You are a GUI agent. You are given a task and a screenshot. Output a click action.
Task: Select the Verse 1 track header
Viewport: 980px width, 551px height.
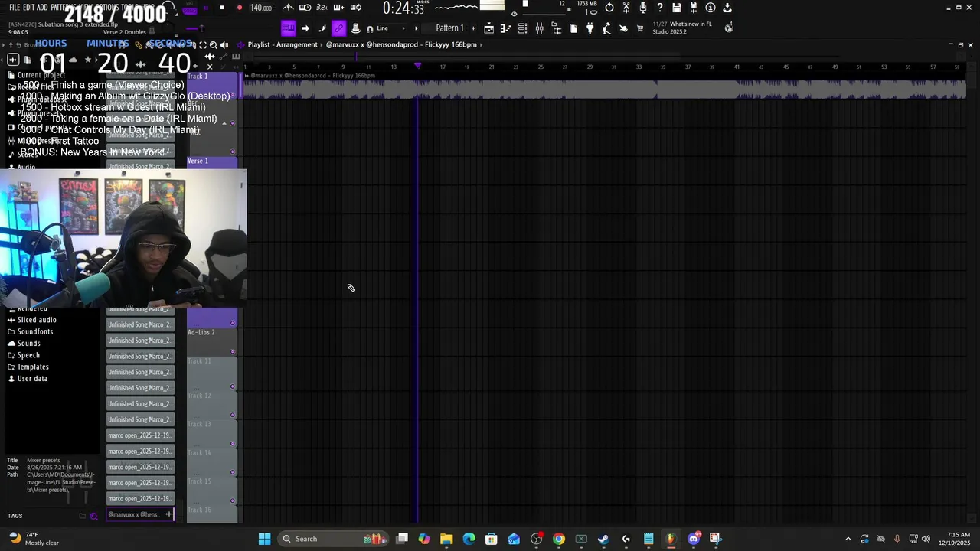212,161
